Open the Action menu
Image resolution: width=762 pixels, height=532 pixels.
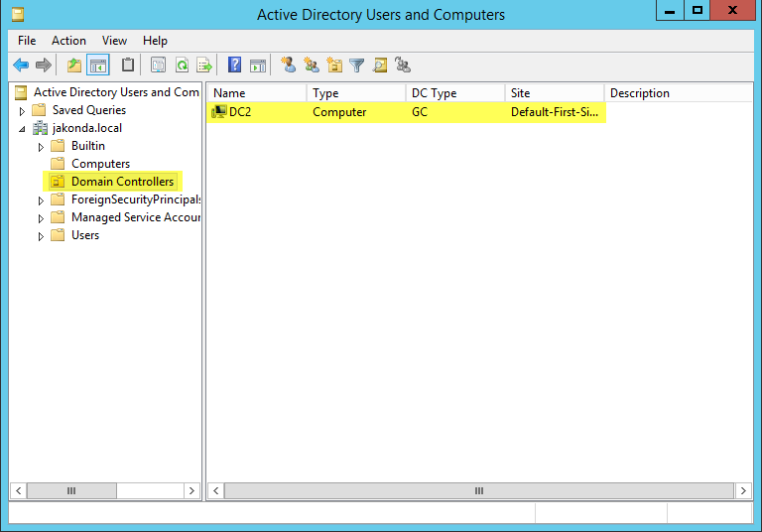[68, 41]
